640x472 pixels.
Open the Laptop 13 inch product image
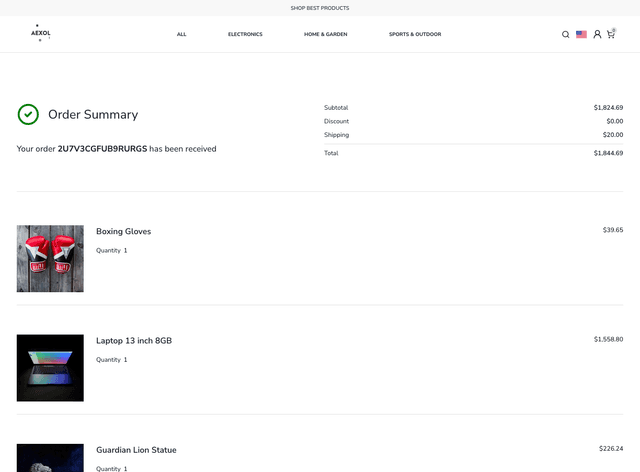pos(50,368)
